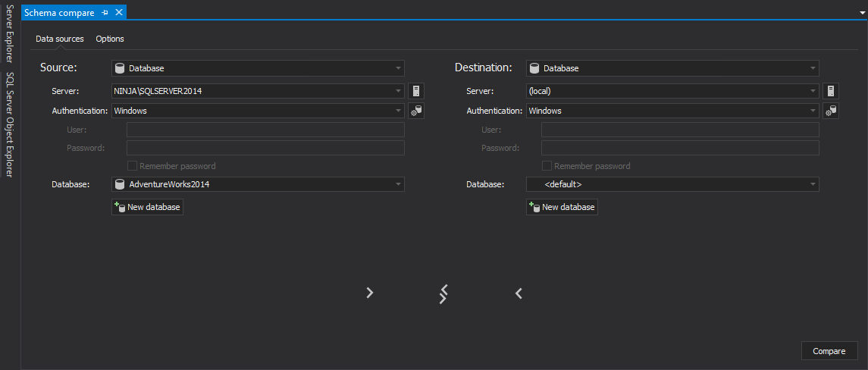
Task: Enable source Remember password checkbox
Action: 132,166
